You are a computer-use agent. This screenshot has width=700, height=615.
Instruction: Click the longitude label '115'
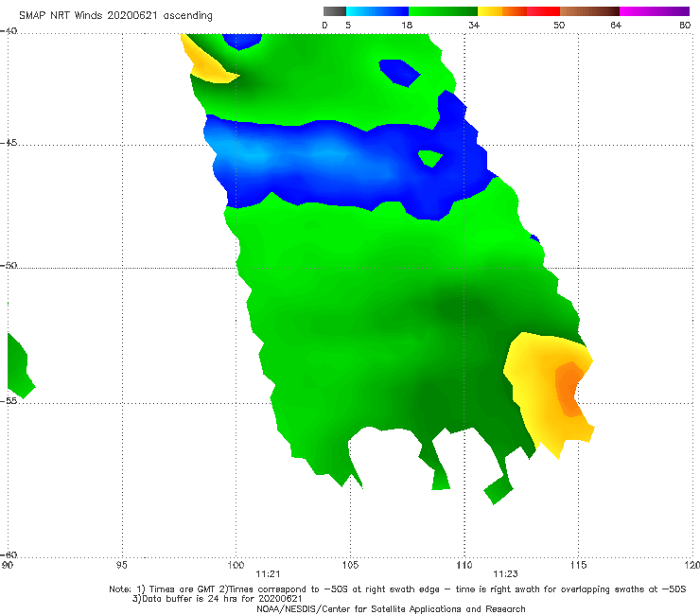579,565
